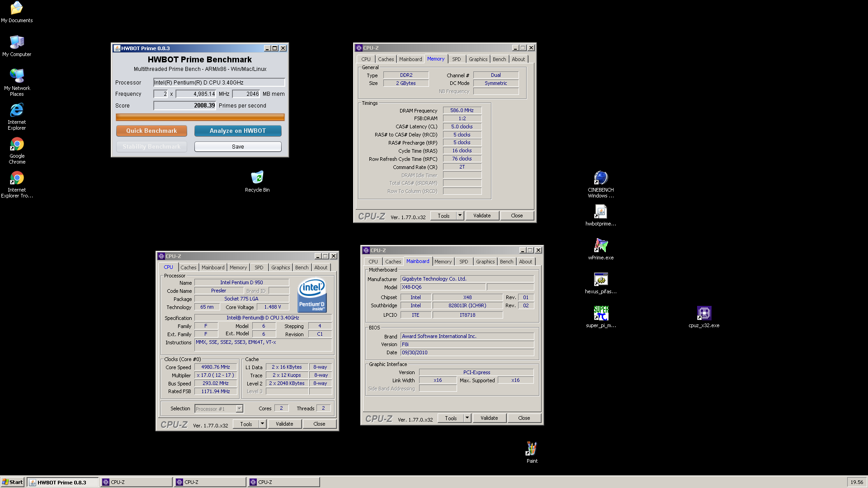Click Validate in CPU-Z CPU window

coord(284,424)
